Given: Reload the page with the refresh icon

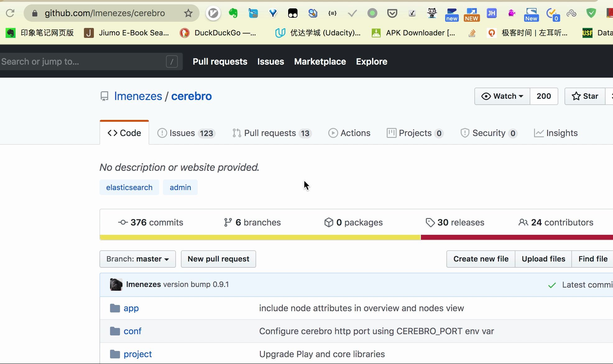Looking at the screenshot, I should (x=10, y=13).
